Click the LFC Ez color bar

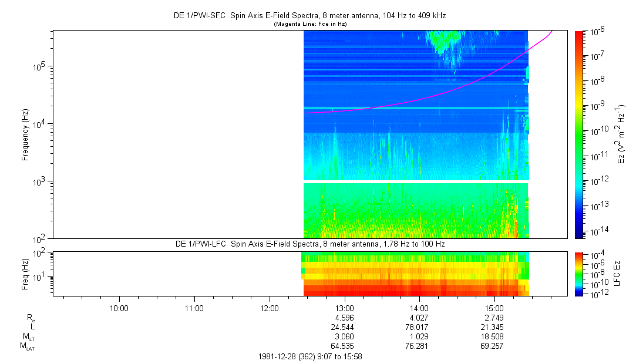tap(579, 274)
